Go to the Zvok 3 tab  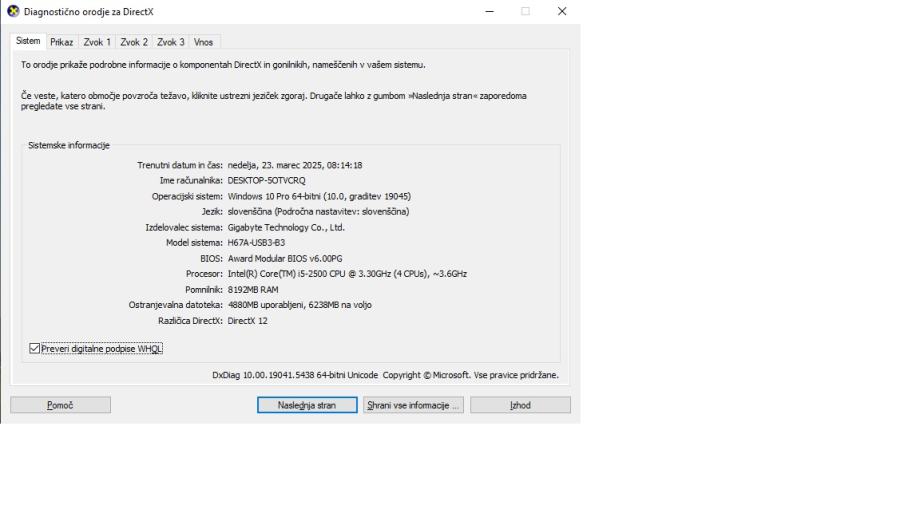pos(171,42)
